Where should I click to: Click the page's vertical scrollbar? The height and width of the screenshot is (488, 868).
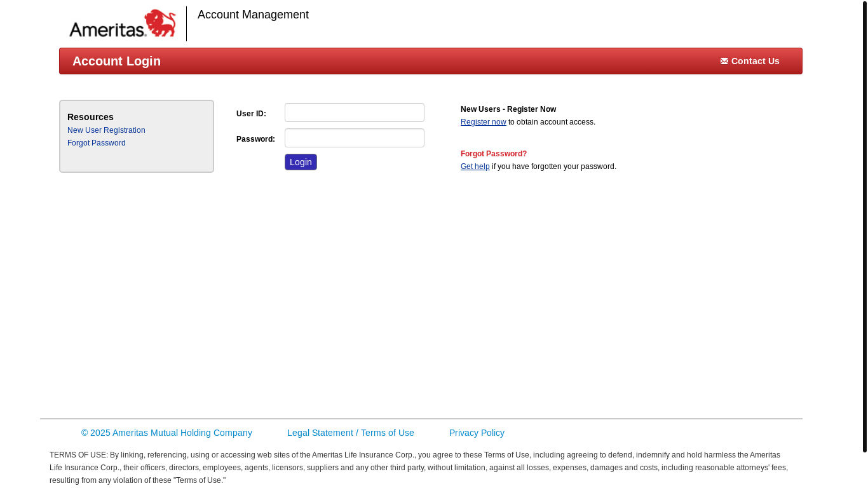tap(865, 227)
